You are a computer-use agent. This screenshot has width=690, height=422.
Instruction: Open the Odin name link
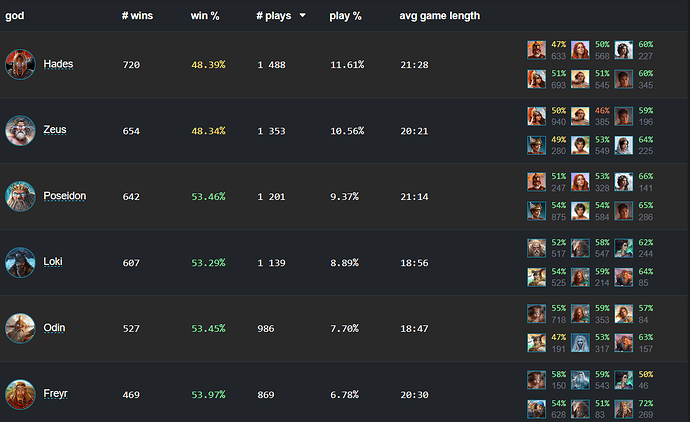pos(54,328)
